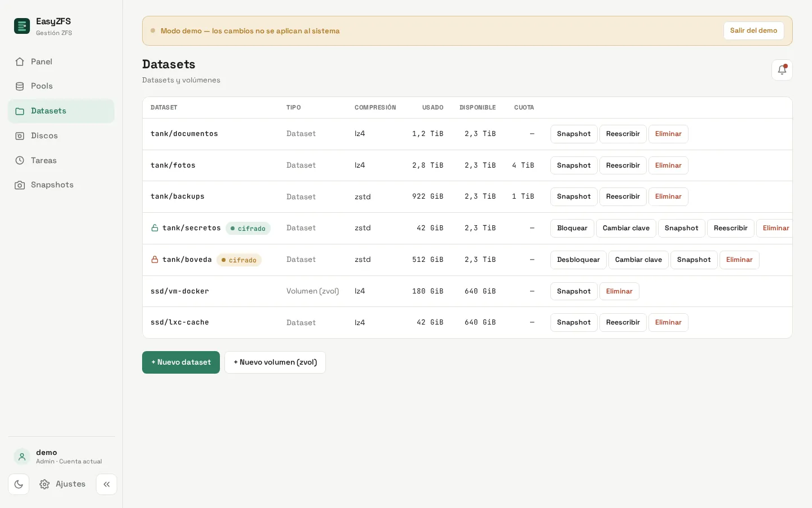Click unlocked padlock icon beside tank/secretos
The image size is (812, 508).
click(x=155, y=228)
